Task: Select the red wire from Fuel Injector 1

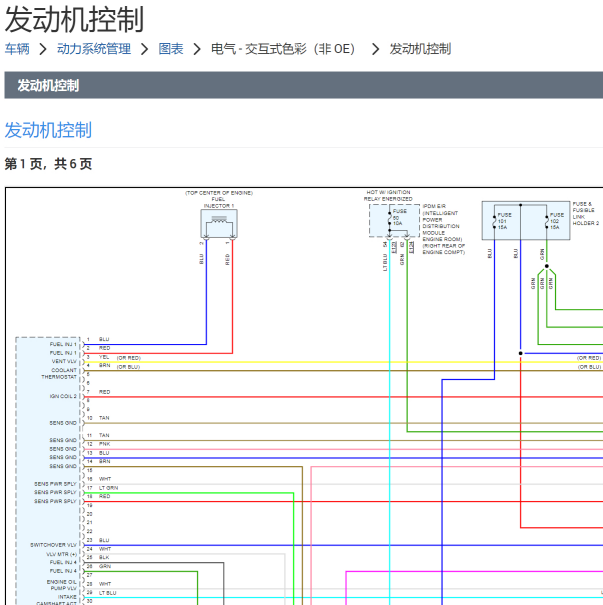Action: pyautogui.click(x=232, y=297)
